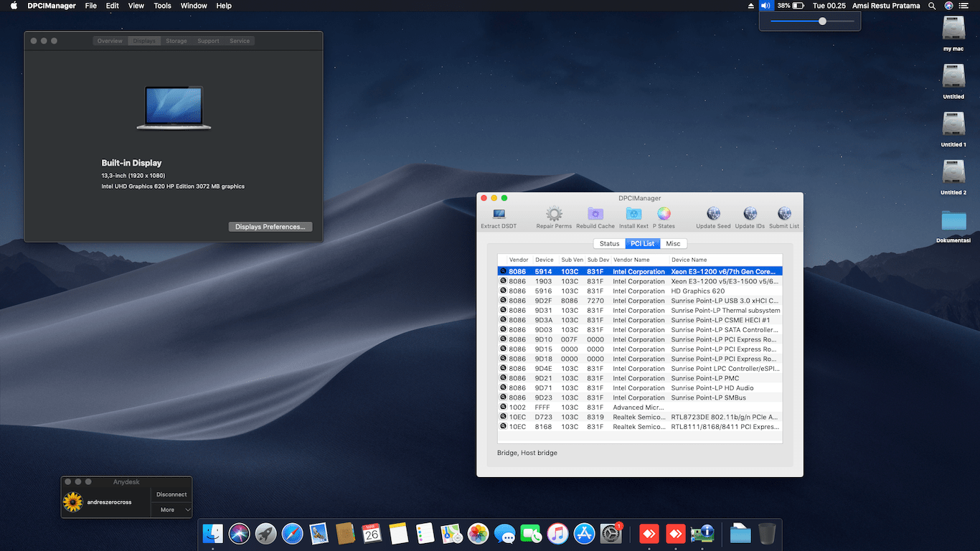Switch to the Misc tab
The width and height of the screenshot is (980, 551).
673,244
